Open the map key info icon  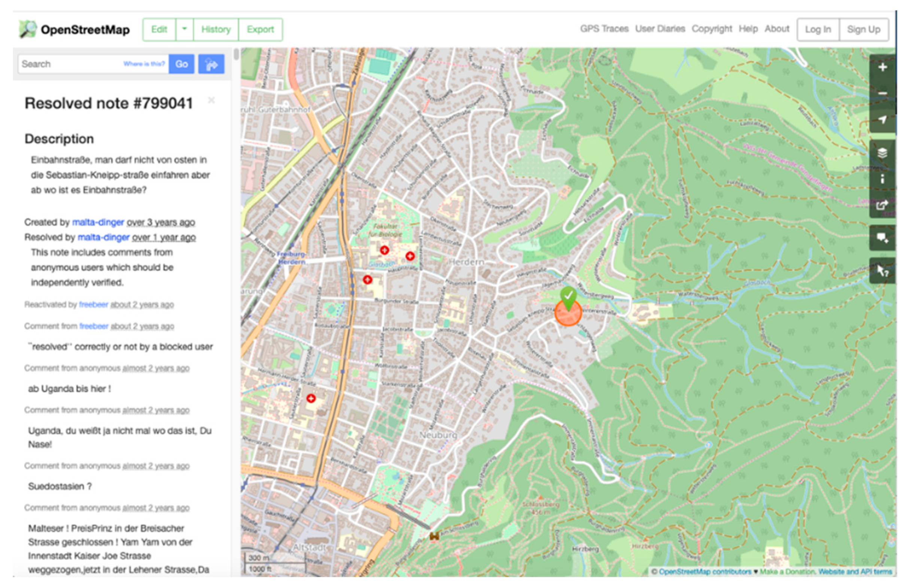882,179
